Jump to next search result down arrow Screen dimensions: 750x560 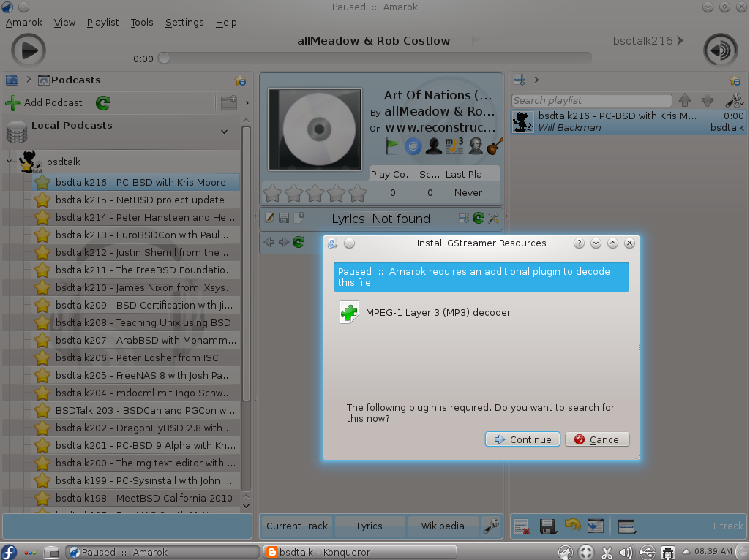(708, 100)
